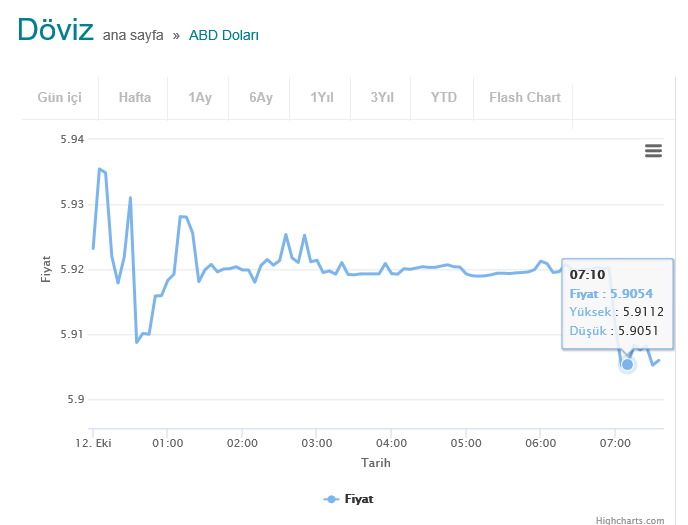Select the Gün içi tab
Viewport: 688px width, 525px height.
coord(59,97)
